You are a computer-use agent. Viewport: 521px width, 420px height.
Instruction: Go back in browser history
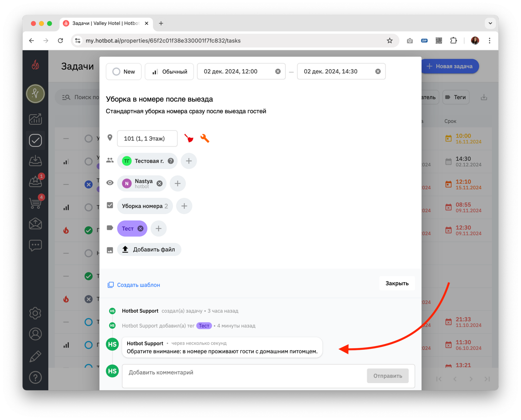tap(31, 41)
